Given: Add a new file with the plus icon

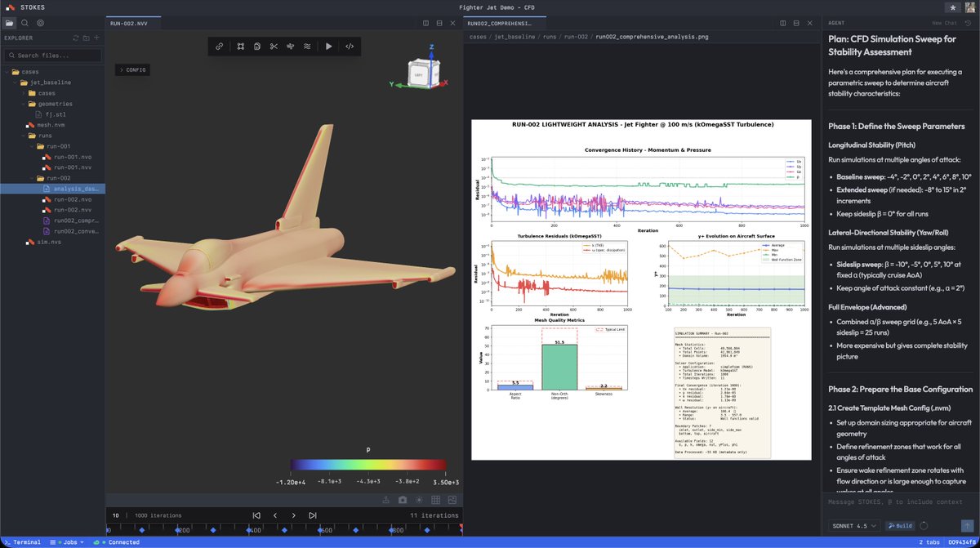Looking at the screenshot, I should [96, 38].
